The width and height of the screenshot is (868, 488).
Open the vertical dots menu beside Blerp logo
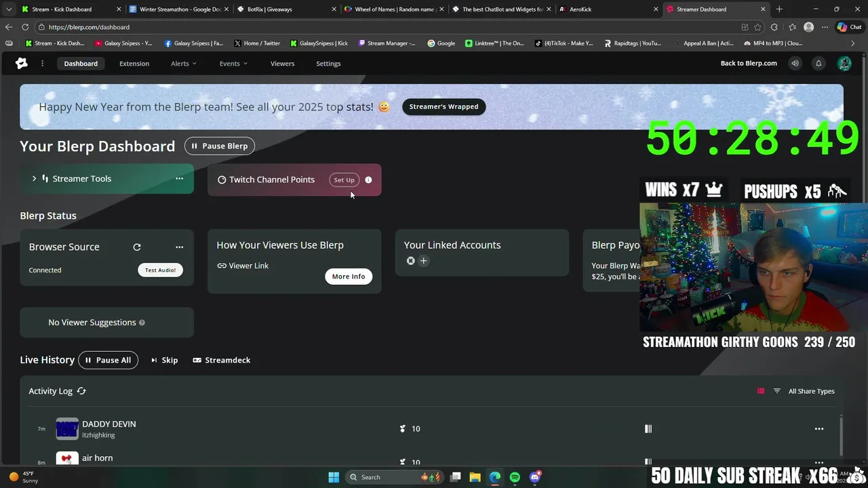[x=42, y=63]
